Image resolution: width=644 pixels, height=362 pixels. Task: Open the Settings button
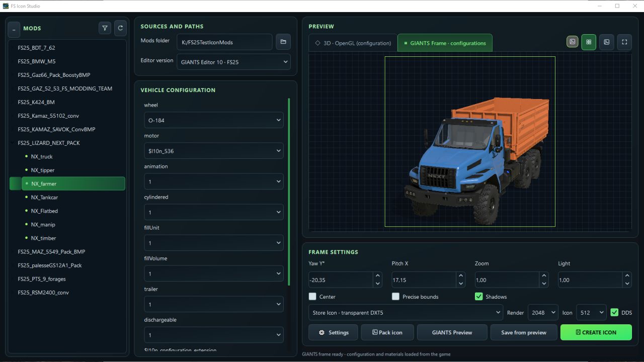[333, 332]
